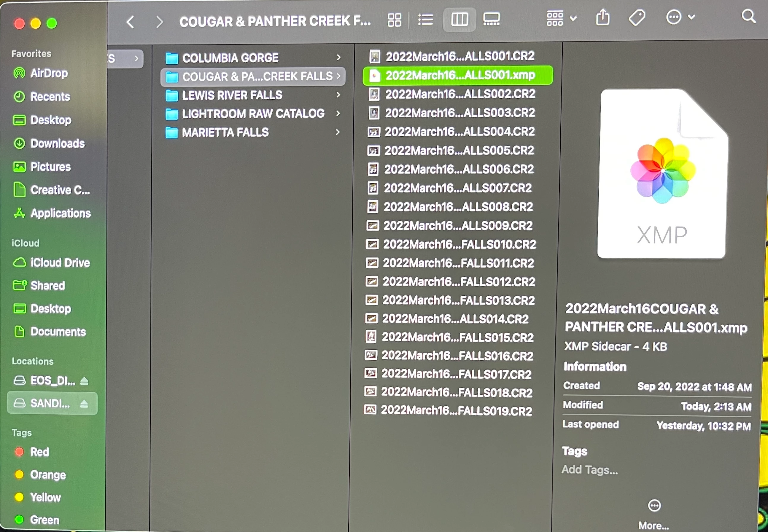Select the ALLS004.CR2 file
This screenshot has height=532, width=768.
point(459,132)
